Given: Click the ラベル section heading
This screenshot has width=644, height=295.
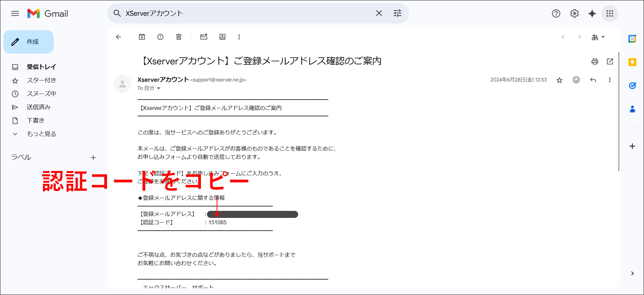Looking at the screenshot, I should (x=21, y=157).
